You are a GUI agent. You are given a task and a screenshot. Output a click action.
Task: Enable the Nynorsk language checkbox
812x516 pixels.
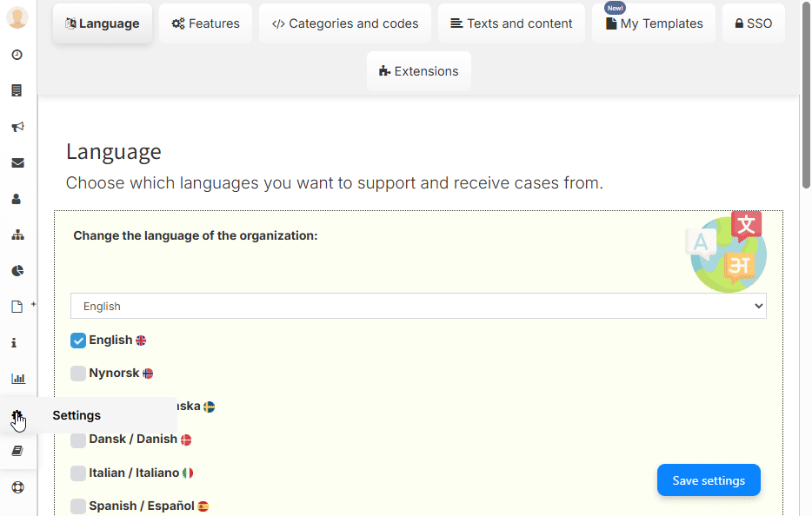(x=78, y=374)
